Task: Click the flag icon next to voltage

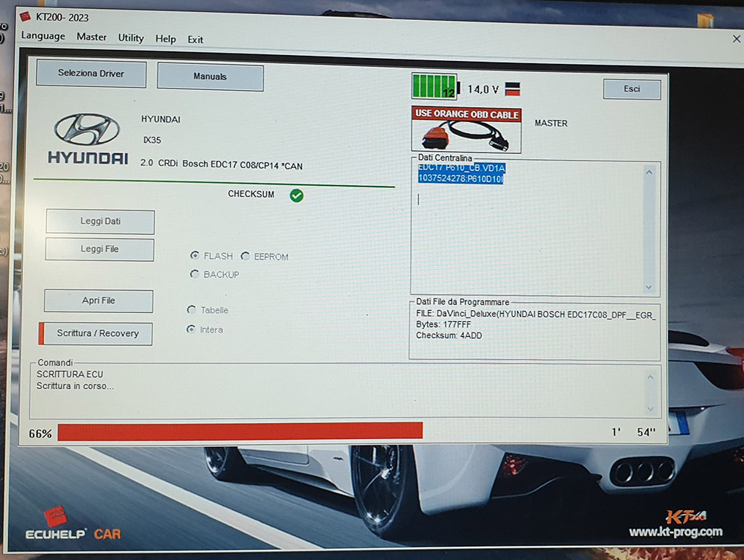Action: [513, 88]
